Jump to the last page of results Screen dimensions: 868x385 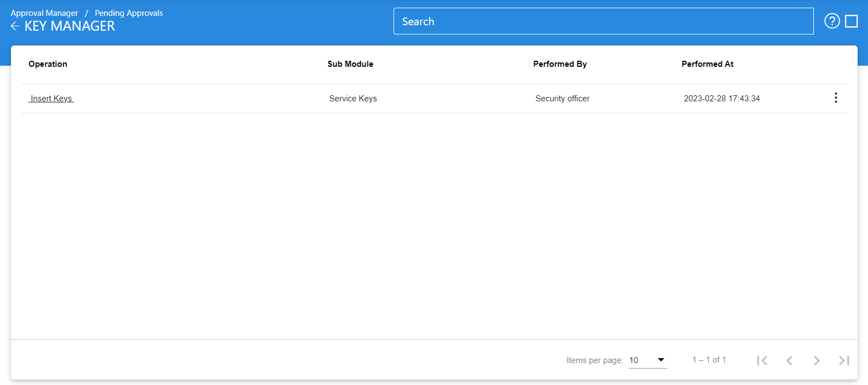844,360
